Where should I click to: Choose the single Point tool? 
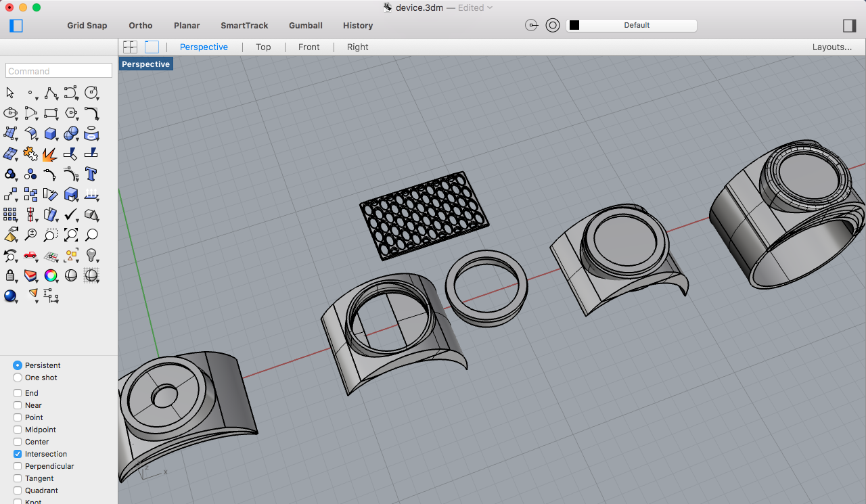point(30,93)
